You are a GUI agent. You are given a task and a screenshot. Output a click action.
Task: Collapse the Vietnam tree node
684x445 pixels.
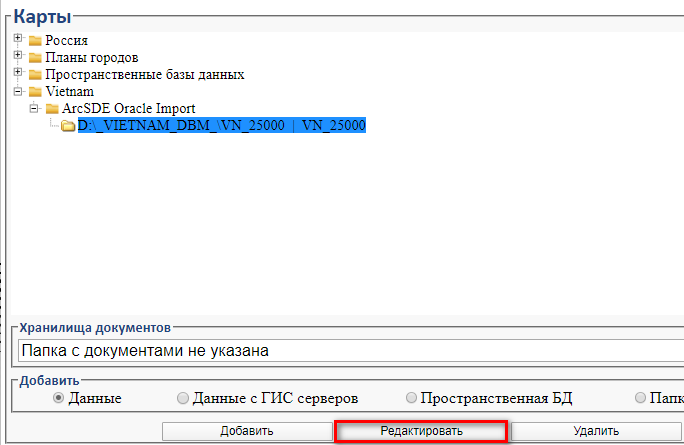[18, 91]
